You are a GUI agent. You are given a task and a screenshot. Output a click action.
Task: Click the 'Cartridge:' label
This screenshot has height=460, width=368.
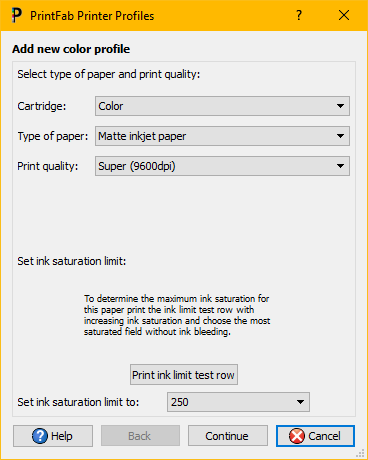point(42,106)
